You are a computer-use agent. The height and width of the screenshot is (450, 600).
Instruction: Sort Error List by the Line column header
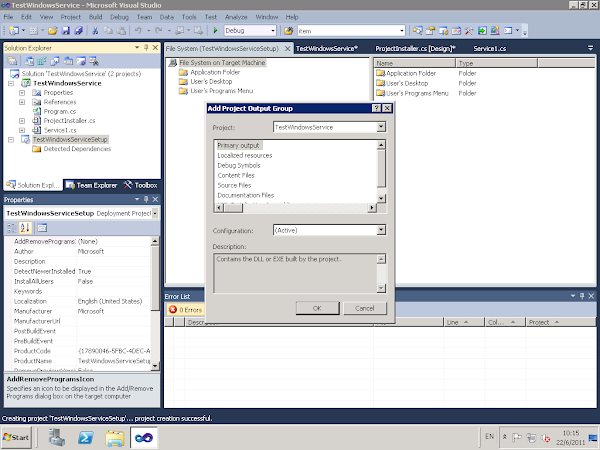tap(464, 322)
